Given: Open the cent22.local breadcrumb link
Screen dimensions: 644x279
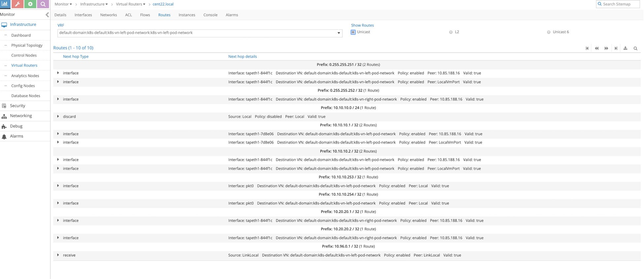Looking at the screenshot, I should [163, 4].
